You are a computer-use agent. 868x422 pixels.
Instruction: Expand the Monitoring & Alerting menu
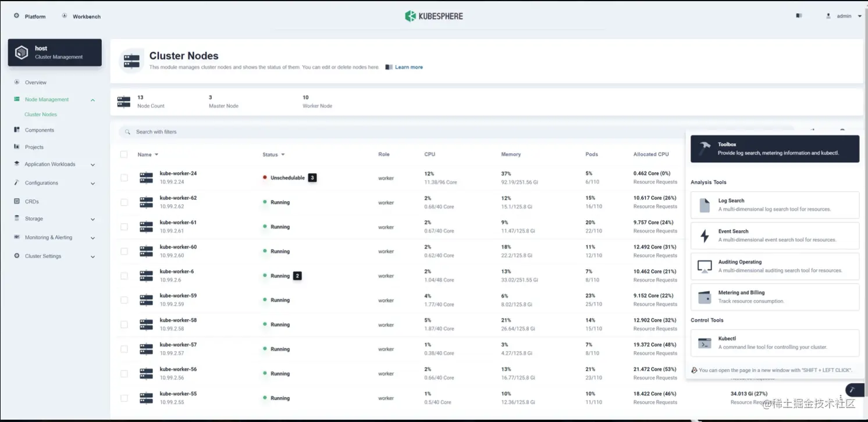tap(93, 238)
